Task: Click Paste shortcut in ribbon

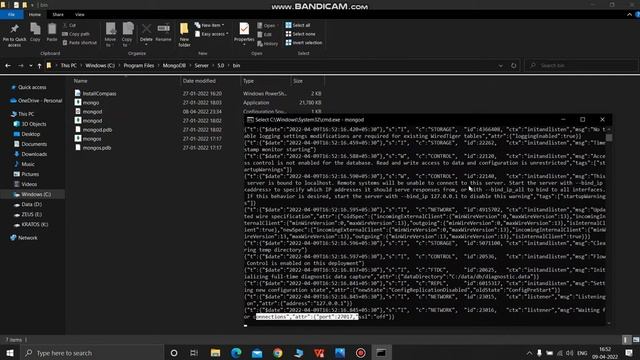Action: click(80, 42)
